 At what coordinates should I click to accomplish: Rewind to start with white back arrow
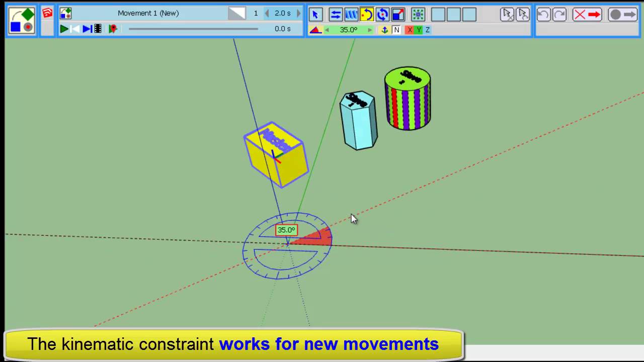tap(75, 29)
